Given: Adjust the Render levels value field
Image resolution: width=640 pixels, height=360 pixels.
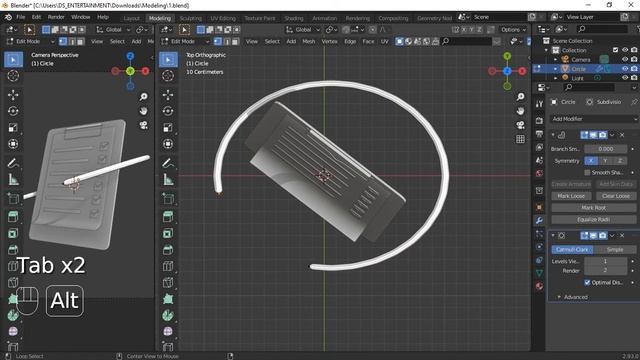Looking at the screenshot, I should (x=606, y=270).
